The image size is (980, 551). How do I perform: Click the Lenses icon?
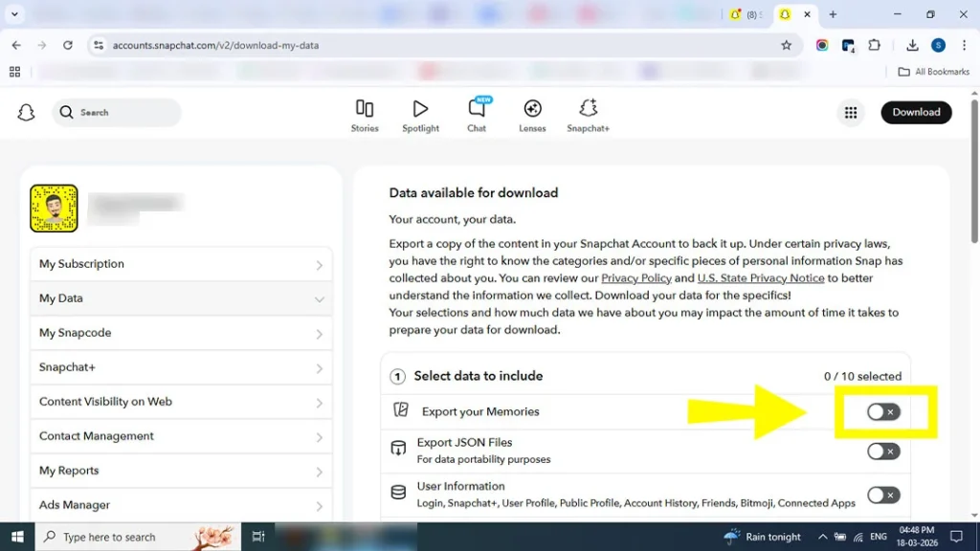pos(532,112)
